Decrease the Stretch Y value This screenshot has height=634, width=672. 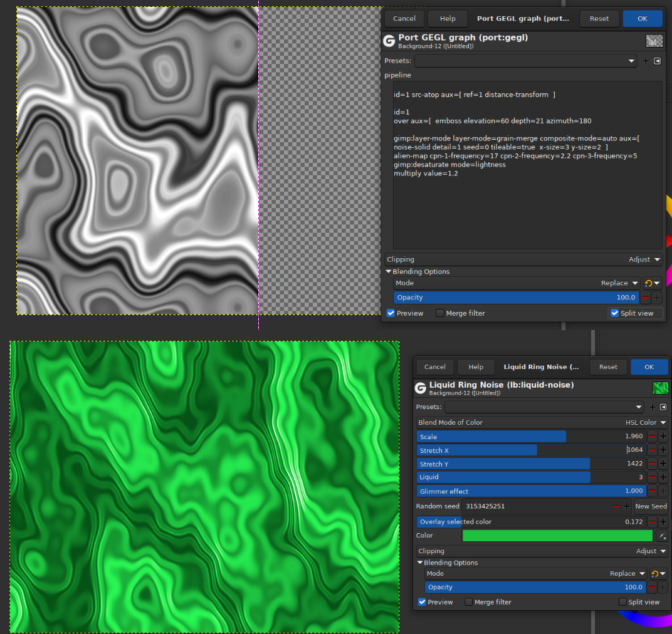coord(653,464)
